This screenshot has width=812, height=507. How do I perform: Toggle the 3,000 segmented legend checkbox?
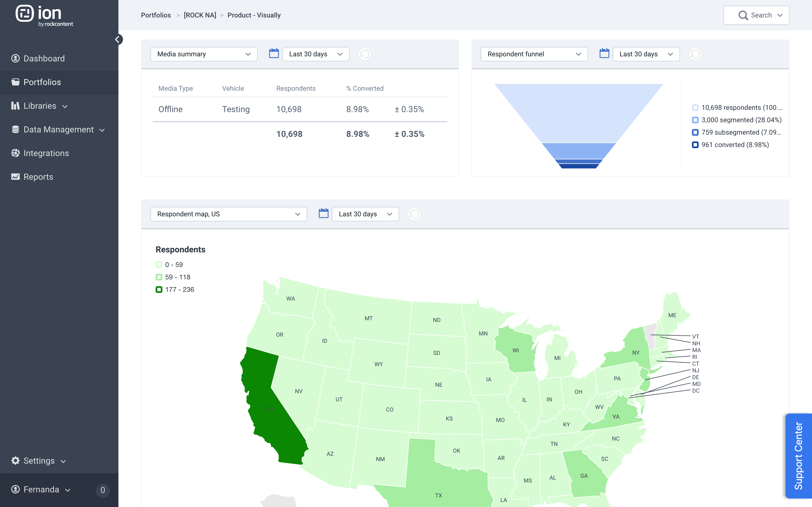[695, 120]
